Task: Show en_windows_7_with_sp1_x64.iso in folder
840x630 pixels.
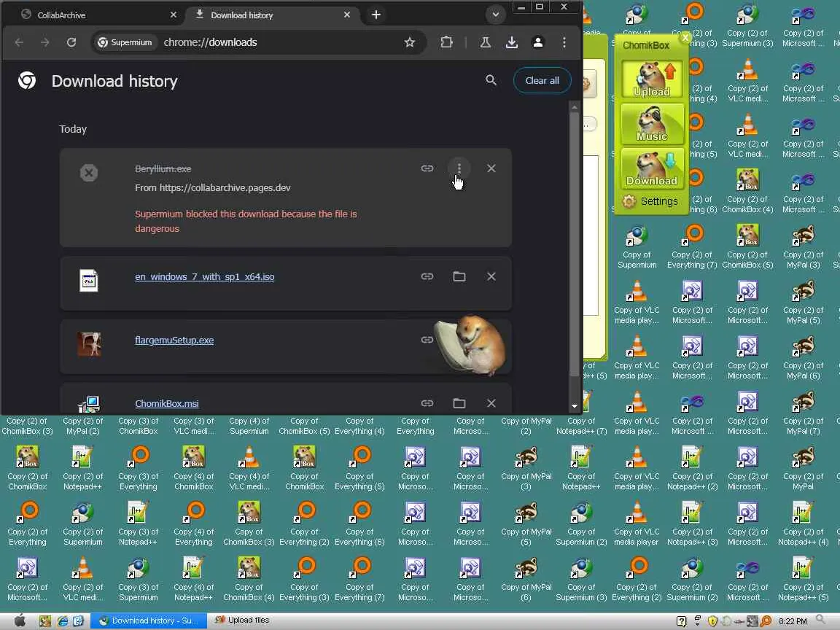Action: [459, 276]
